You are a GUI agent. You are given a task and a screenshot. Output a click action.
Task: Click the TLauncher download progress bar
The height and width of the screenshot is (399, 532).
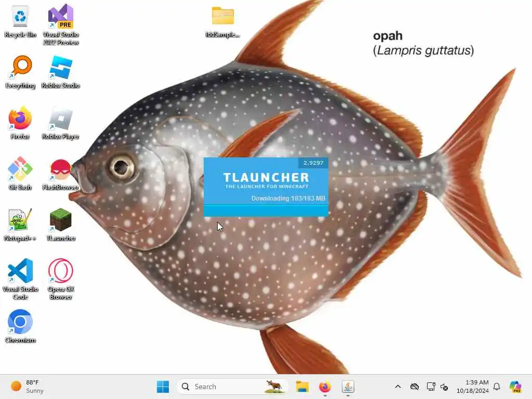(266, 210)
